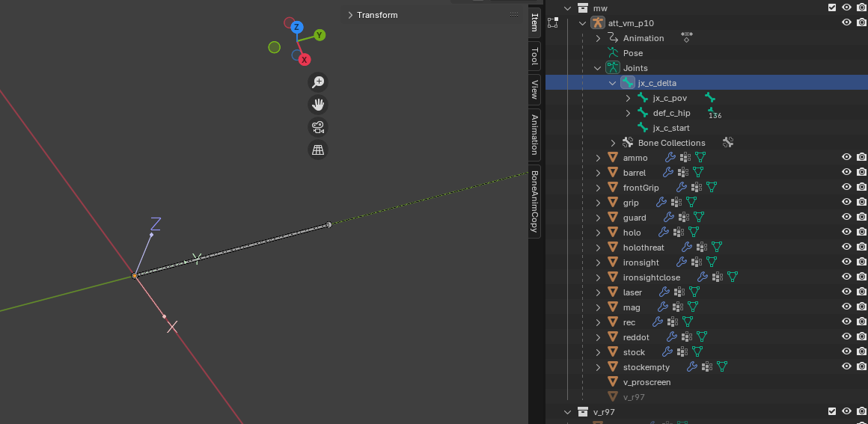Collapse the jx_c_delta bone
The width and height of the screenshot is (868, 424).
[x=613, y=83]
